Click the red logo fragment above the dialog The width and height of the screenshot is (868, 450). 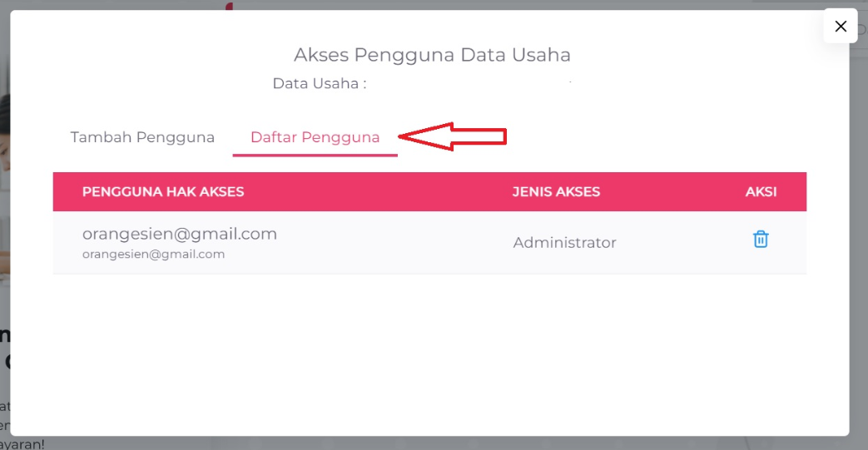230,5
